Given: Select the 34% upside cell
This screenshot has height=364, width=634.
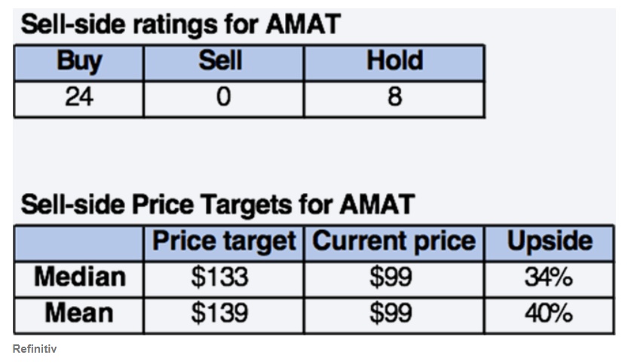Looking at the screenshot, I should tap(549, 278).
